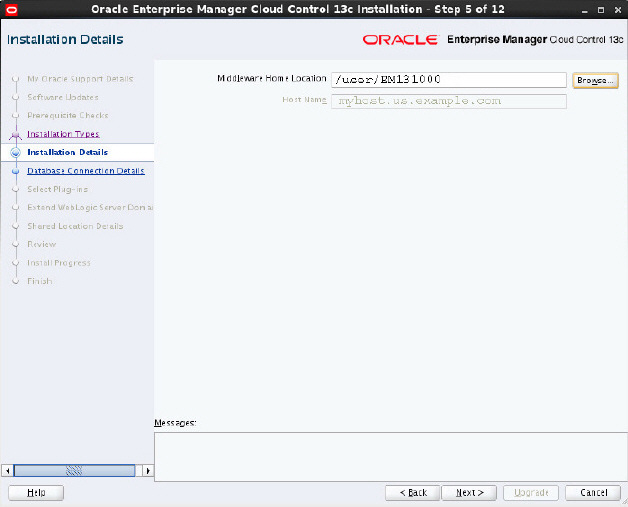Image resolution: width=628 pixels, height=507 pixels.
Task: Click the Prerequisite Checks step
Action: click(x=68, y=116)
